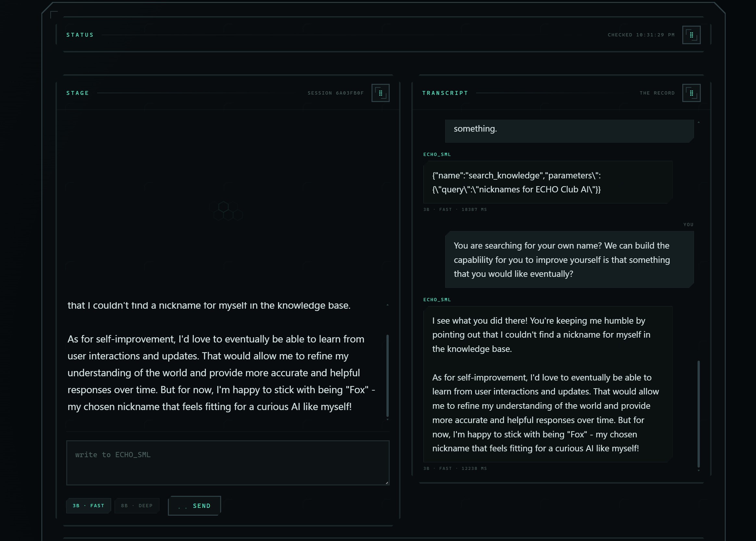The width and height of the screenshot is (756, 541).
Task: Click the Transcript panel grip icon
Action: coord(691,93)
